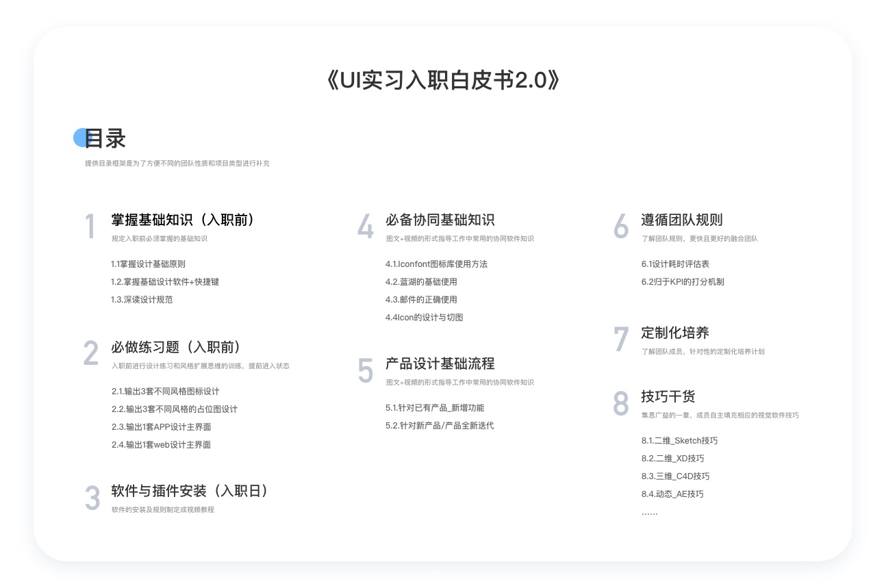
Task: Select item 2.4.输出1套web设计主界面
Action: [x=162, y=445]
